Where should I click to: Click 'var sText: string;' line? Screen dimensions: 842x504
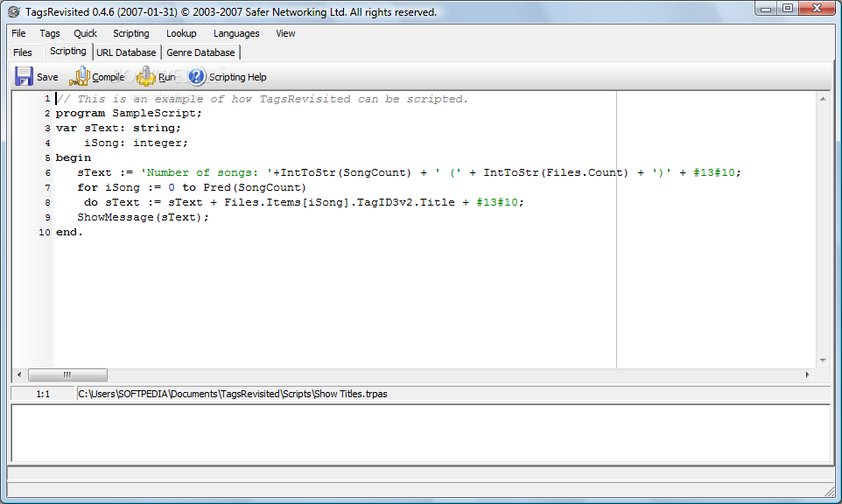point(119,129)
